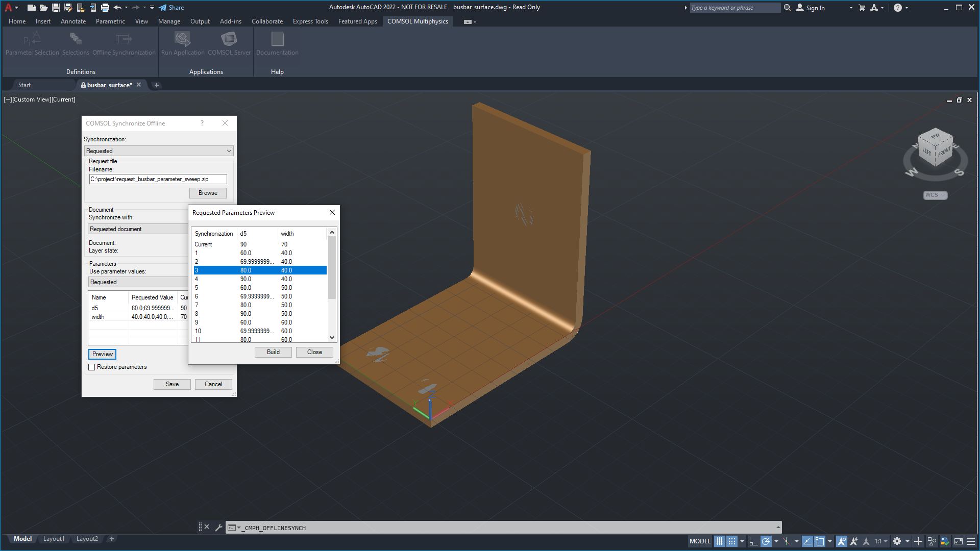Enable the Restore parameters checkbox

(x=92, y=367)
